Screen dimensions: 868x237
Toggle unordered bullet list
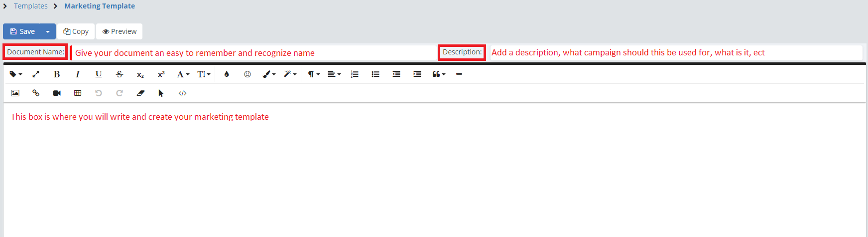pyautogui.click(x=375, y=74)
